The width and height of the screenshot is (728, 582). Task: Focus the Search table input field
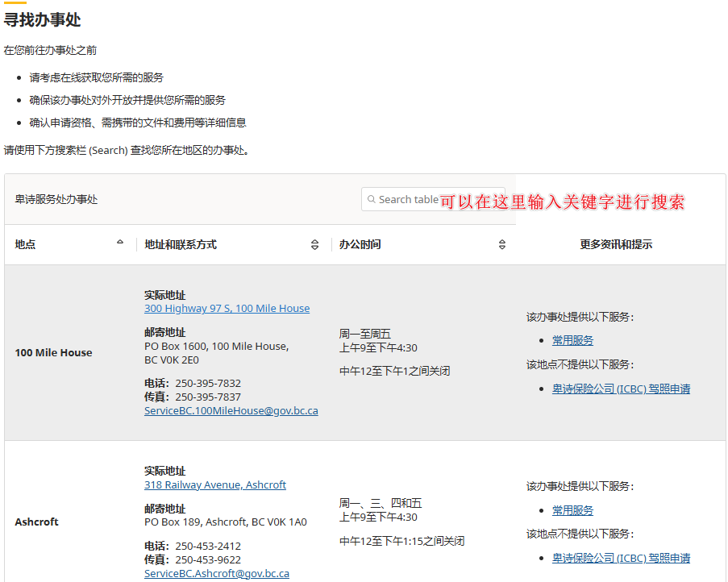tap(408, 199)
